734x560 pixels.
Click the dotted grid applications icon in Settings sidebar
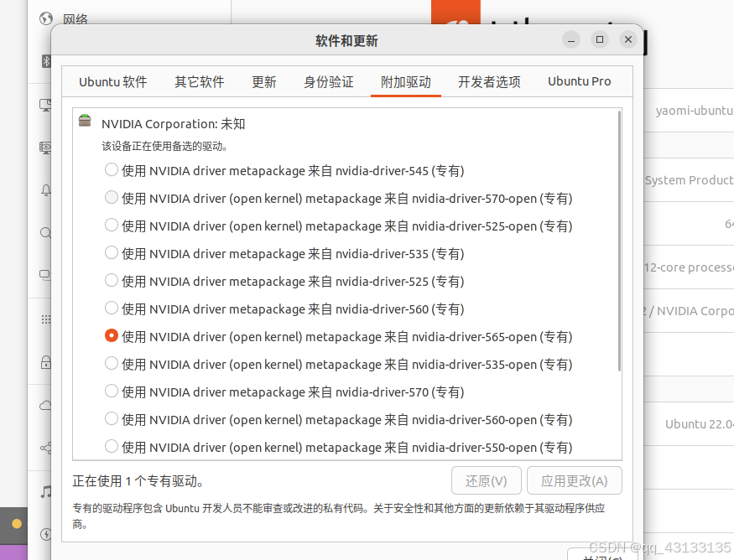46,319
